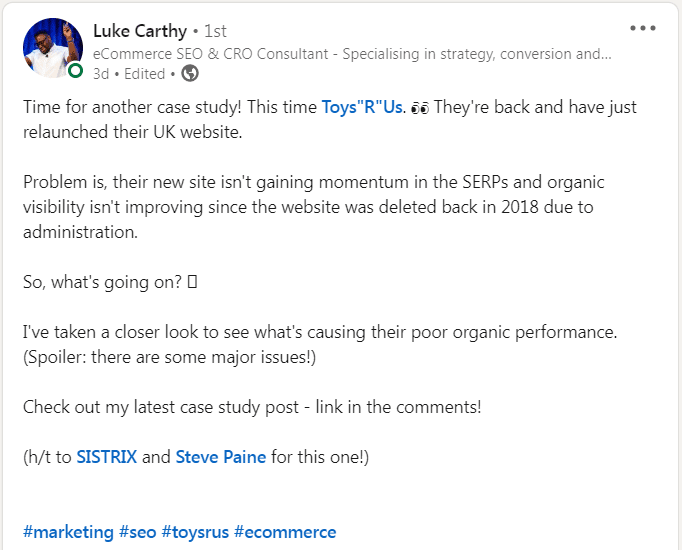This screenshot has height=550, width=682.
Task: Click the '3d' post timestamp
Action: coord(101,73)
